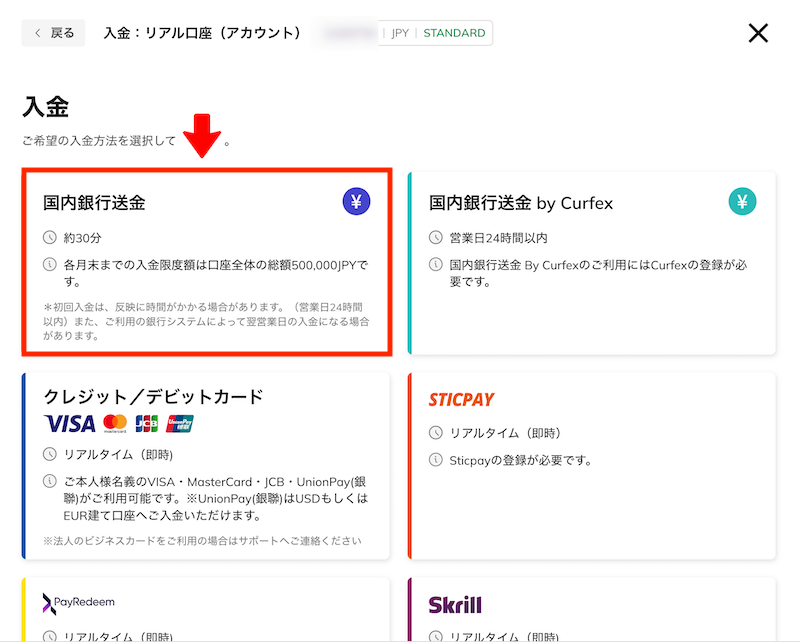The height and width of the screenshot is (642, 800).
Task: Click リアルタイム(即時) text under credit card
Action: (x=118, y=455)
